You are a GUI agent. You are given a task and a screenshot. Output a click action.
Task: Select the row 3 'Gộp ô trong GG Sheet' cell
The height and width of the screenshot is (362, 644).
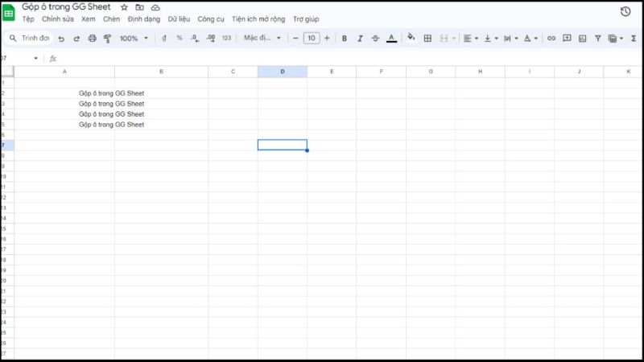[x=111, y=104]
